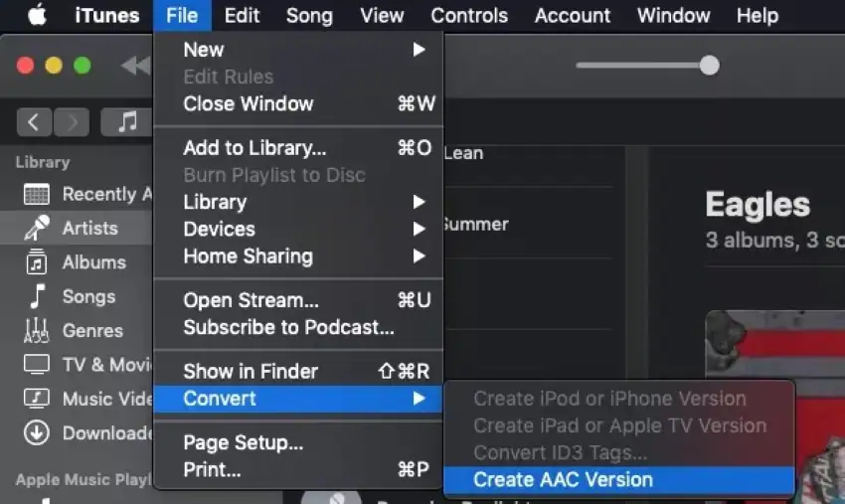This screenshot has width=845, height=504.
Task: Open the Apple menu
Action: (37, 15)
